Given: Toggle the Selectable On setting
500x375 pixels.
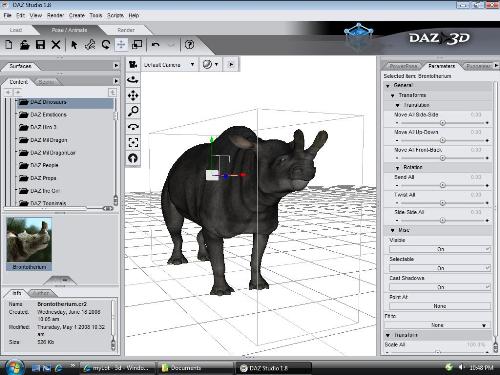Looking at the screenshot, I should (440, 268).
